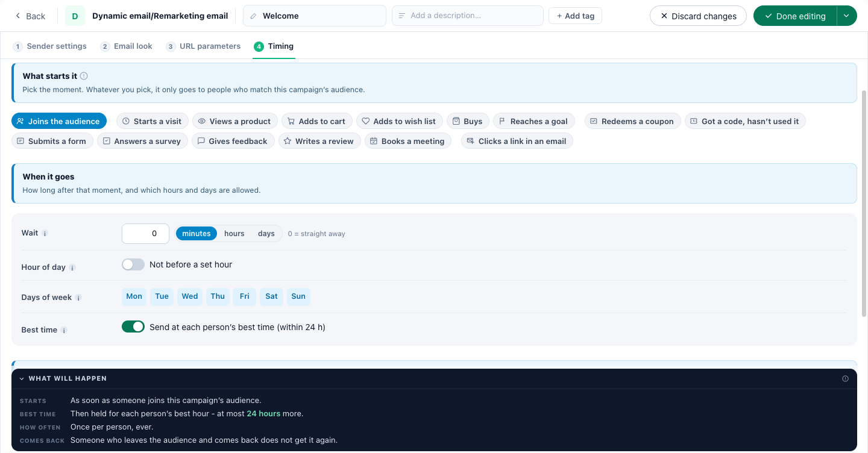Select the Adds to cart trigger
The width and height of the screenshot is (868, 453).
point(317,121)
